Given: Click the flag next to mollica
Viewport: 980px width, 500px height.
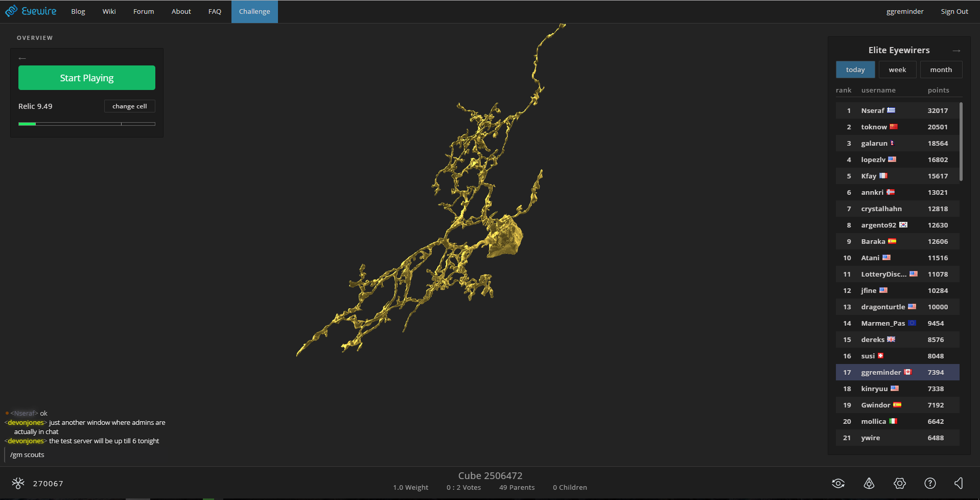Looking at the screenshot, I should [893, 421].
